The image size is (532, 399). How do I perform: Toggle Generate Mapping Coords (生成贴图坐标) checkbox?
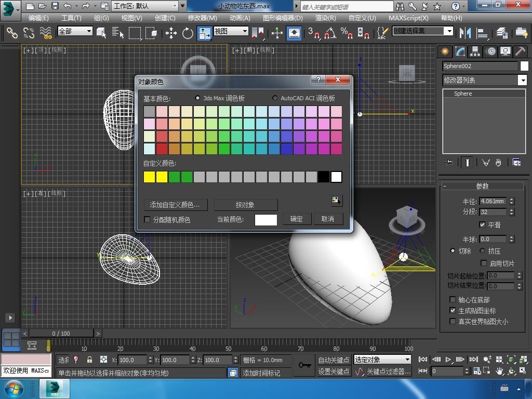(453, 310)
